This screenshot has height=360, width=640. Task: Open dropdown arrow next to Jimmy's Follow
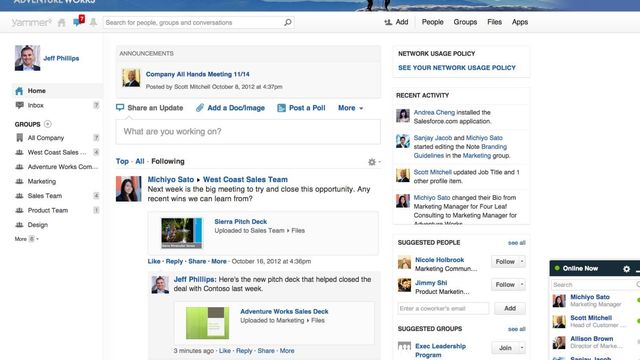pyautogui.click(x=522, y=284)
